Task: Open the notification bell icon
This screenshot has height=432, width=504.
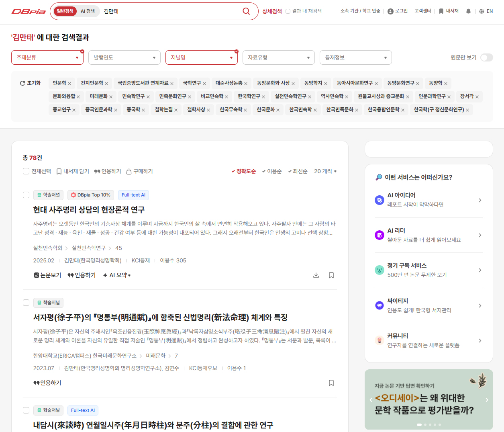Action: [468, 11]
